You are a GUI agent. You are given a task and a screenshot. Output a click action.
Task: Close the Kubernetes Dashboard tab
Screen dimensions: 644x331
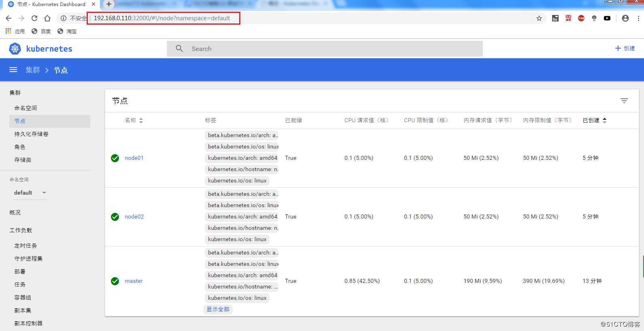pyautogui.click(x=94, y=4)
